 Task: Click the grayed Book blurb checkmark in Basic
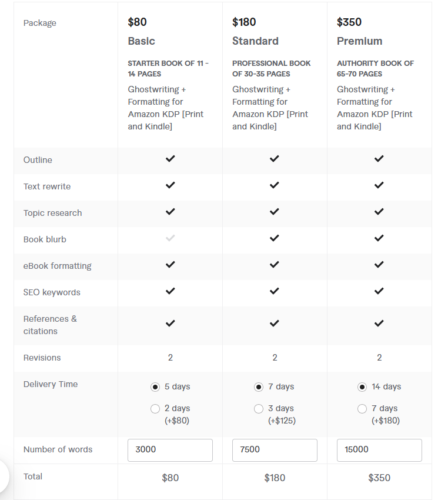pos(170,238)
